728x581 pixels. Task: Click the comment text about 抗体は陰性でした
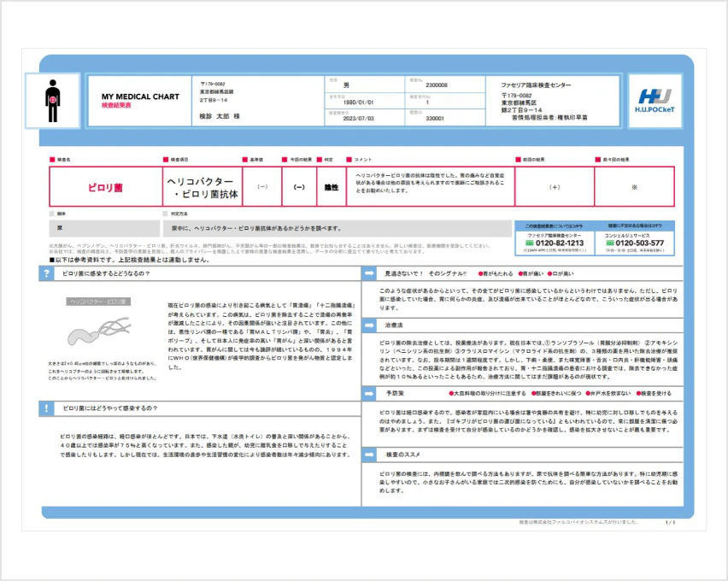[430, 183]
